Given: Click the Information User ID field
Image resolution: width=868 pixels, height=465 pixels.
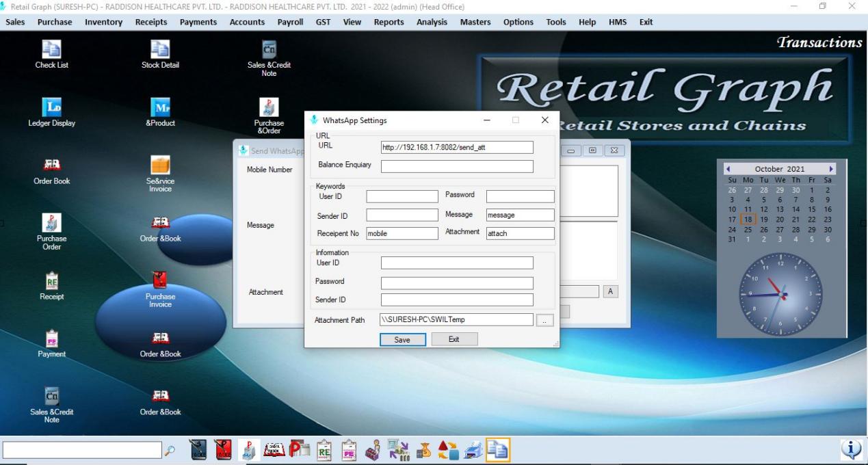Looking at the screenshot, I should (x=457, y=263).
